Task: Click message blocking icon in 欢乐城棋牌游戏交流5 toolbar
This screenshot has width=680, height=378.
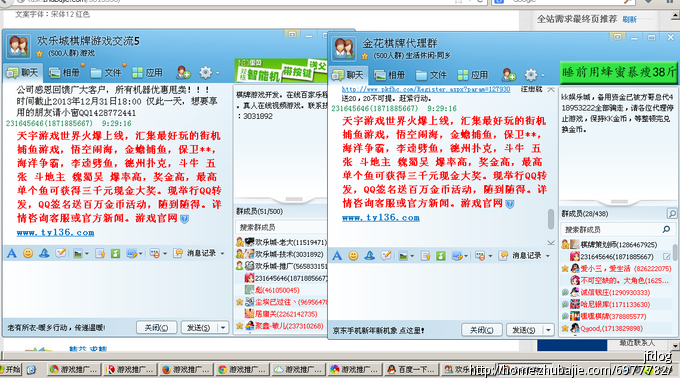Action: (x=154, y=254)
